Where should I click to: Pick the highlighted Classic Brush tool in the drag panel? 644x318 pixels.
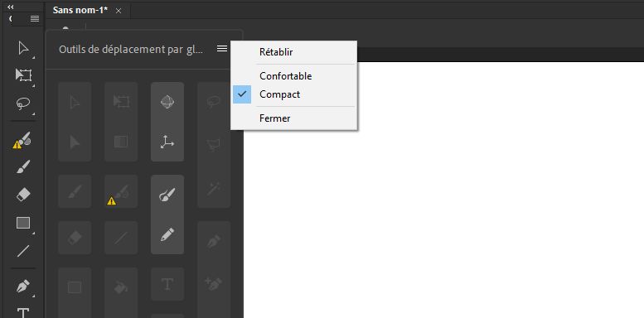click(x=167, y=195)
